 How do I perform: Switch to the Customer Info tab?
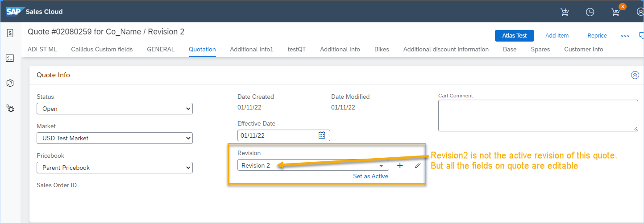tap(584, 49)
